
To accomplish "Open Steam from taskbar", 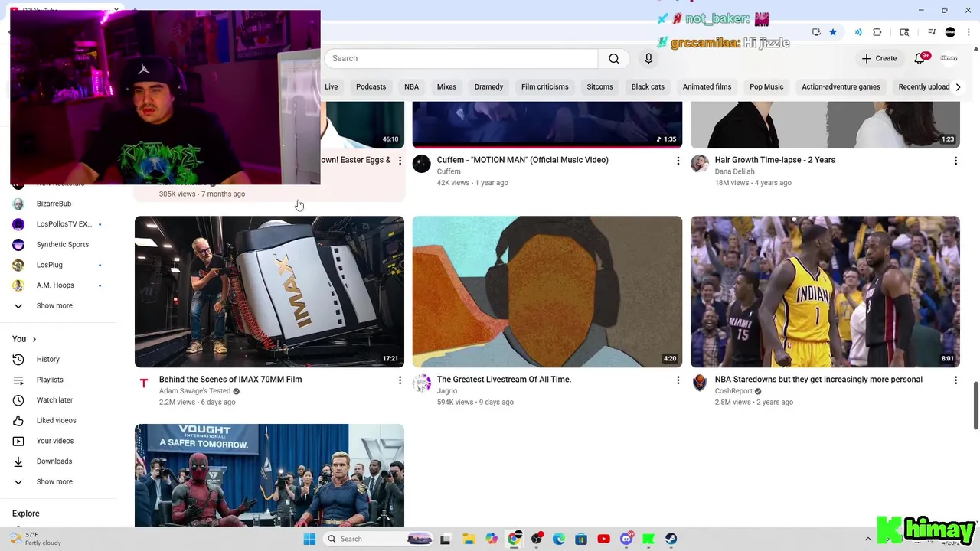I will tap(671, 539).
